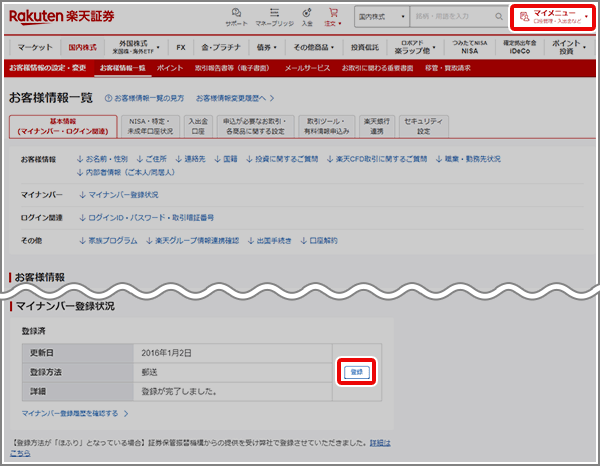Viewport: 600px width, 466px height.
Task: Open ポイント in red submenu
Action: point(170,68)
